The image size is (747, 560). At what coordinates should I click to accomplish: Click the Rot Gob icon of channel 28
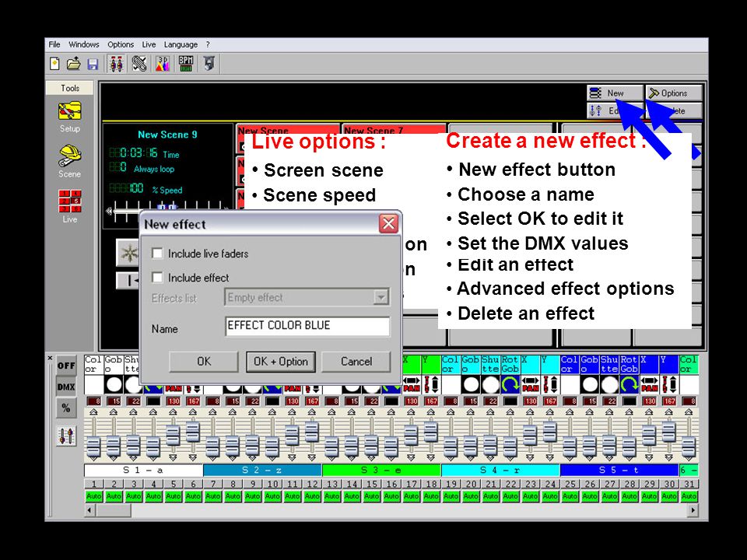click(x=630, y=384)
